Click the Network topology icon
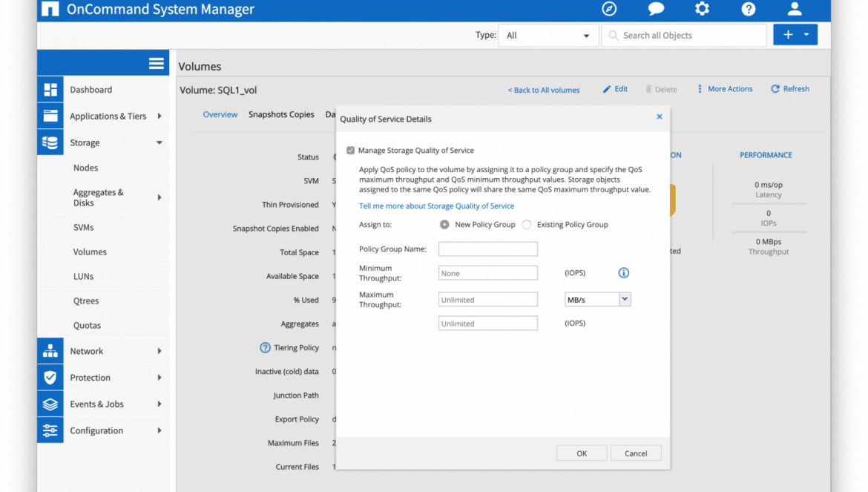The width and height of the screenshot is (868, 492). [50, 351]
